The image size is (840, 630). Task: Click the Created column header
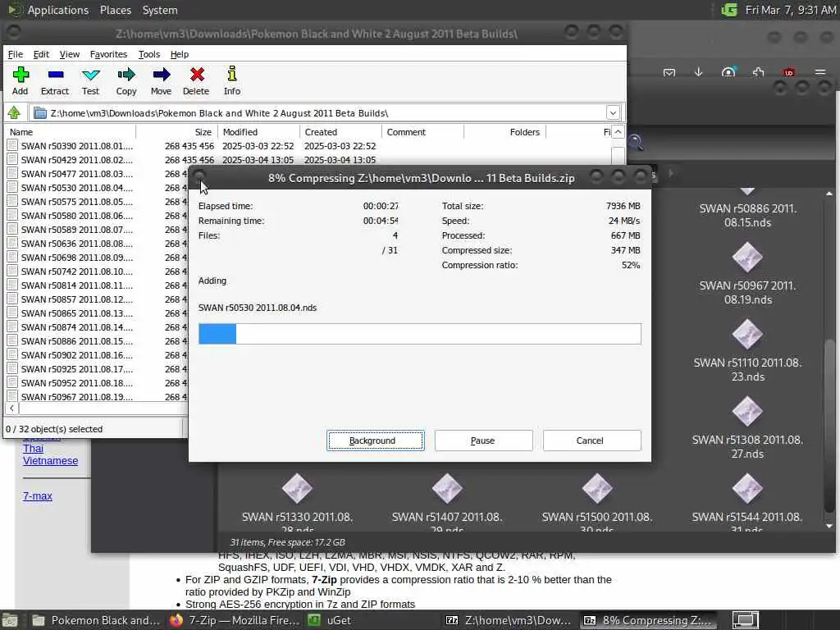[340, 132]
